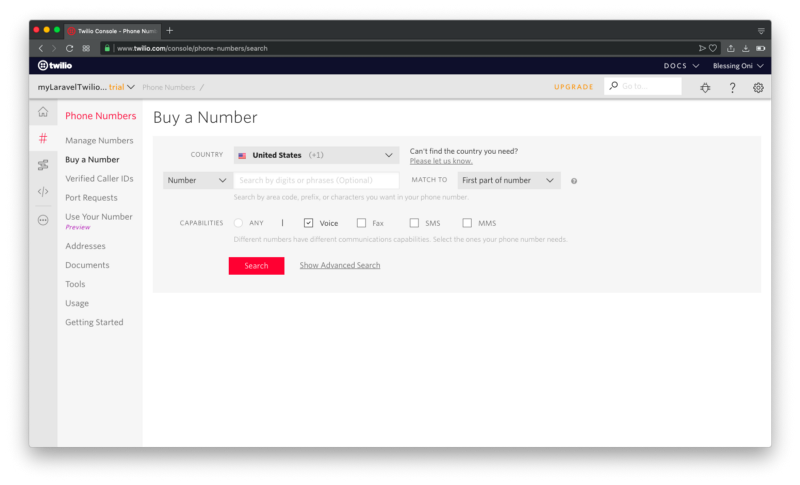Check the MMS capability checkbox
The height and width of the screenshot is (485, 800).
tap(467, 223)
